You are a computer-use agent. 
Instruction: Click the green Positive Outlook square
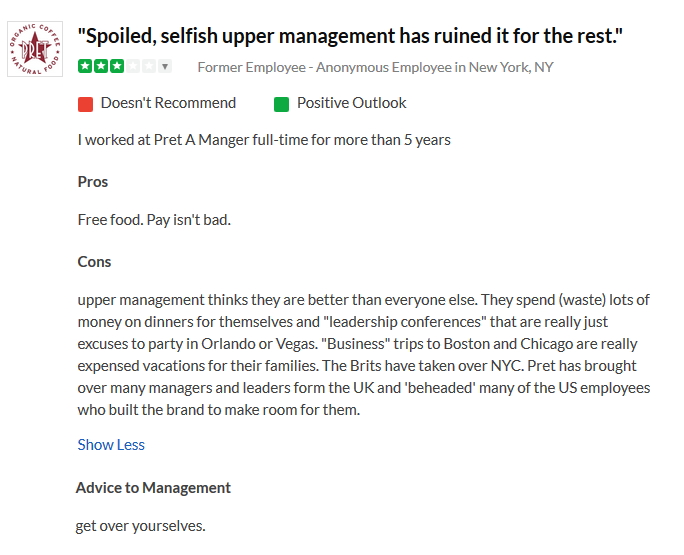pos(281,103)
